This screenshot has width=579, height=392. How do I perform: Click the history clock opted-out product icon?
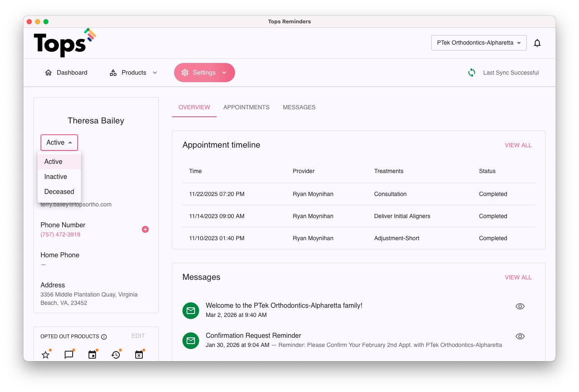(116, 355)
